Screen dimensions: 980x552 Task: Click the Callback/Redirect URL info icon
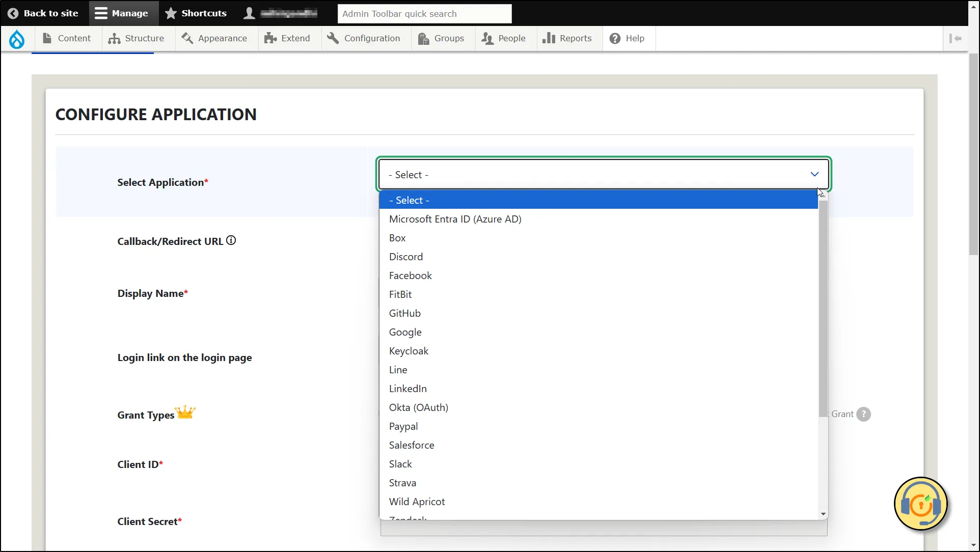tap(231, 240)
